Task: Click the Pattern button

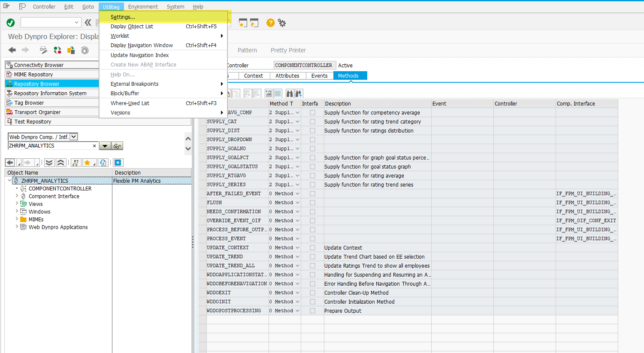Action: pyautogui.click(x=247, y=50)
